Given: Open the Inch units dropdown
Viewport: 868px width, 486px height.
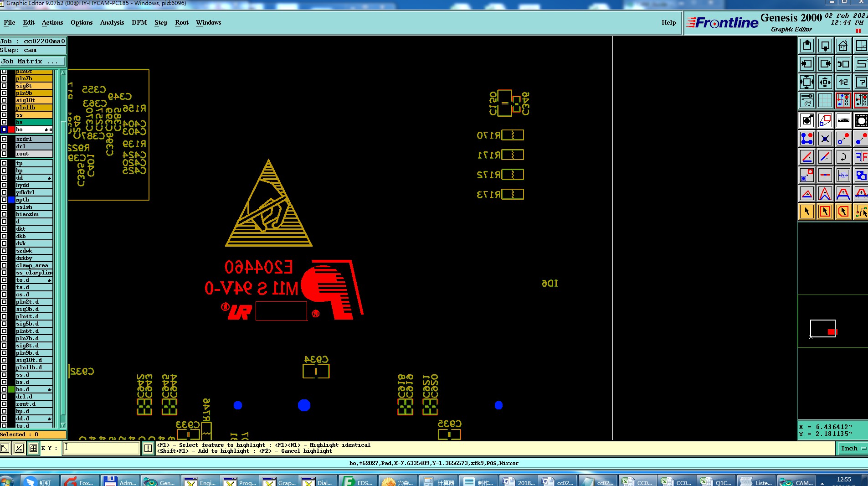Looking at the screenshot, I should click(x=852, y=448).
